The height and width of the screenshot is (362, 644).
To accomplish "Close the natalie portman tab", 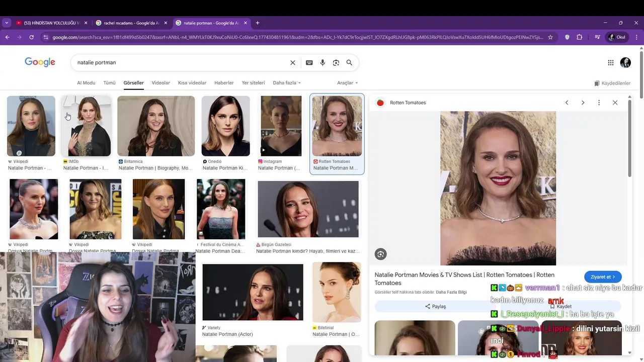I will (x=246, y=23).
